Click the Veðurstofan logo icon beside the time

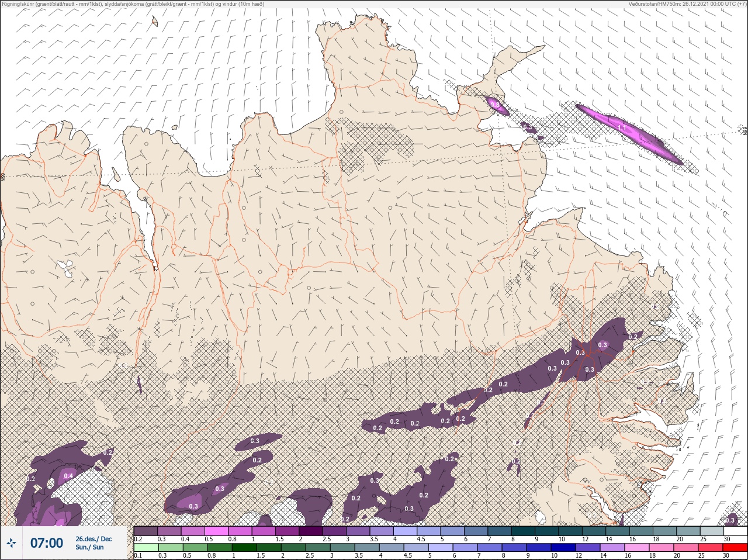coord(11,543)
